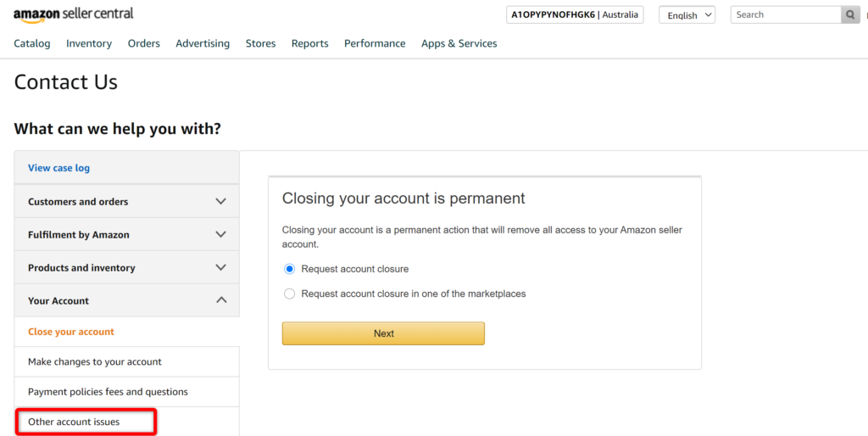868x436 pixels.
Task: Click the yellow Next button
Action: pos(384,333)
